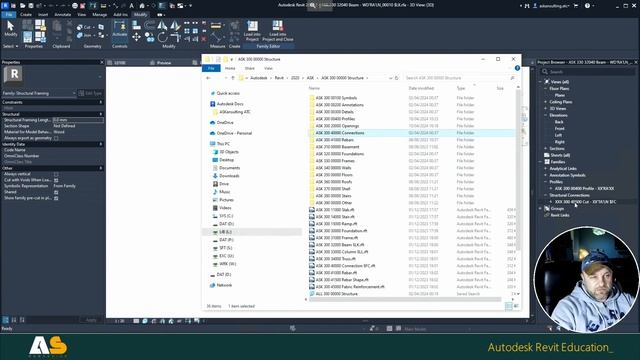Viewport: 640px width, 360px height.
Task: Click Explorer Home ribbon tab
Action: point(230,69)
